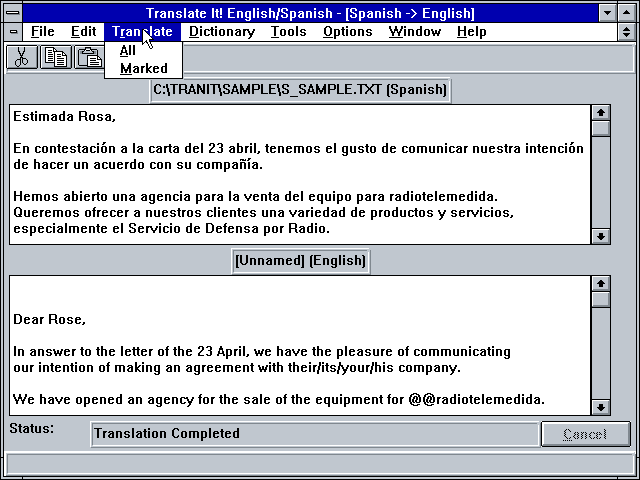
Task: Minimize the Translate It! window
Action: (x=607, y=13)
